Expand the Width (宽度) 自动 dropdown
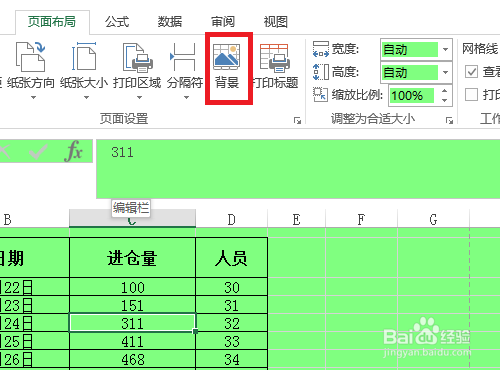This screenshot has width=500, height=370. [x=445, y=50]
